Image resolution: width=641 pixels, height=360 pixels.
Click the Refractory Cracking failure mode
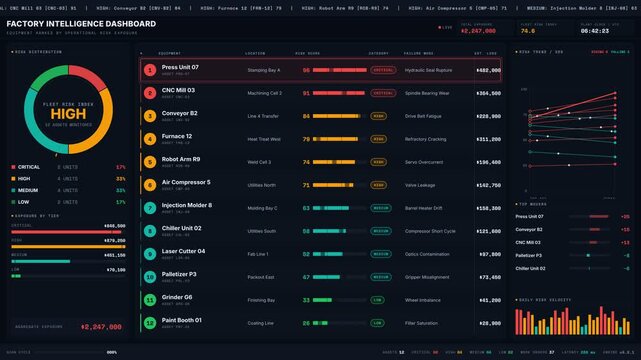(426, 139)
